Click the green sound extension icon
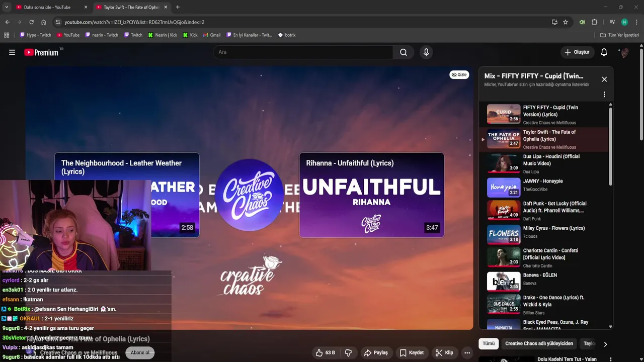 (582, 22)
